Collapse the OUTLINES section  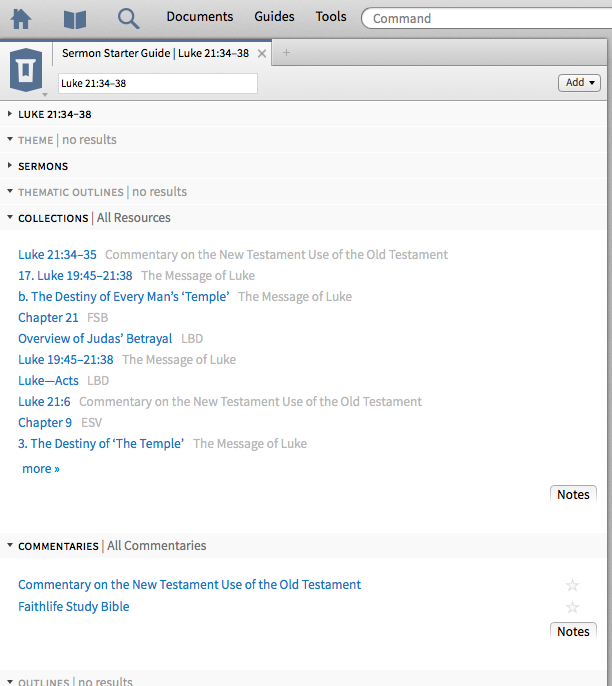(10, 682)
